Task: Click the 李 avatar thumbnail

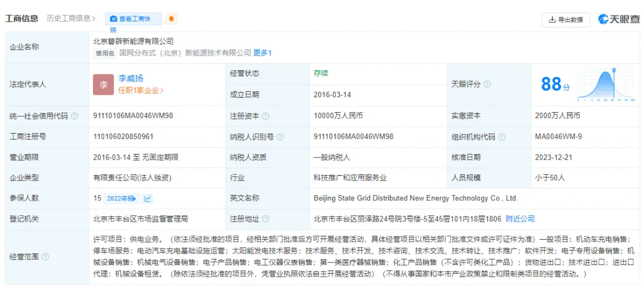Action: coord(103,85)
